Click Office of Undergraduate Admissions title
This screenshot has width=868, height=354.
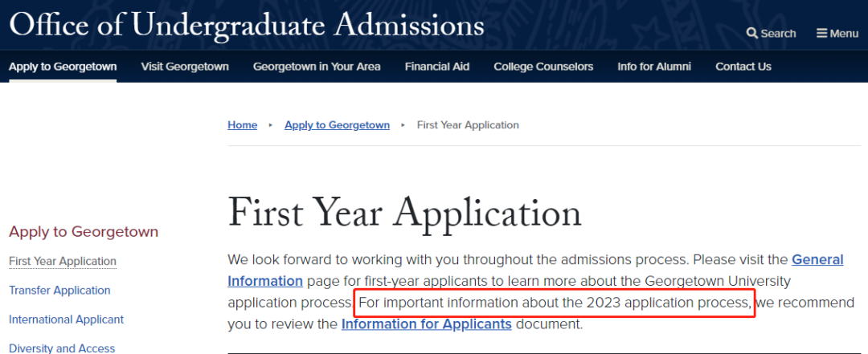tap(247, 24)
